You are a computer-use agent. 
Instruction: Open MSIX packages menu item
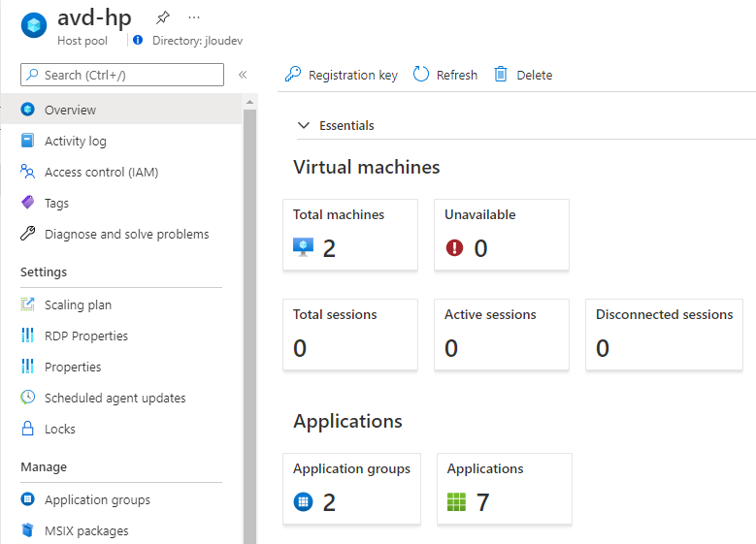point(121,530)
